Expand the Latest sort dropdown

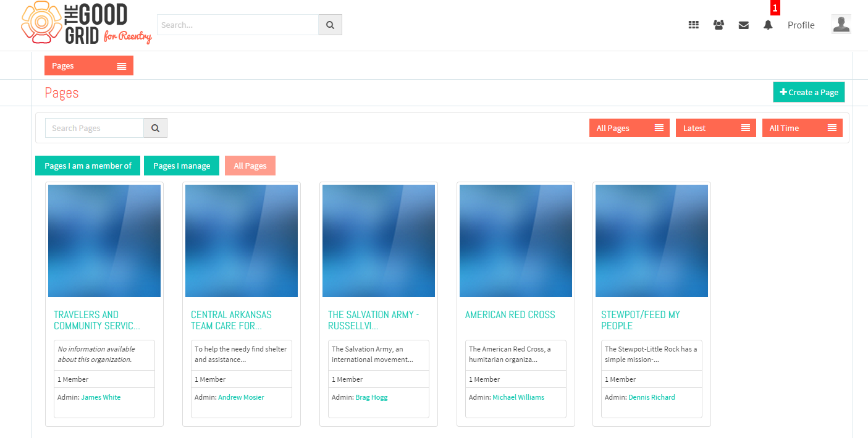716,128
